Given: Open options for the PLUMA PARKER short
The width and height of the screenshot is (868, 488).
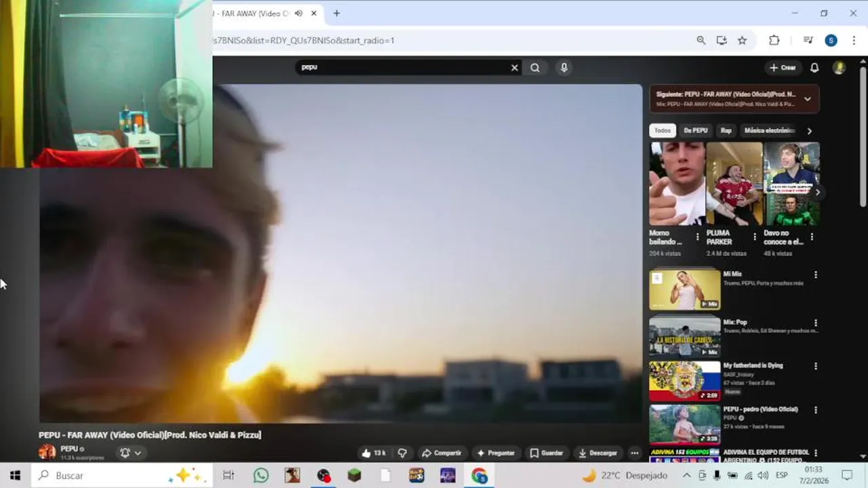Looking at the screenshot, I should (754, 237).
